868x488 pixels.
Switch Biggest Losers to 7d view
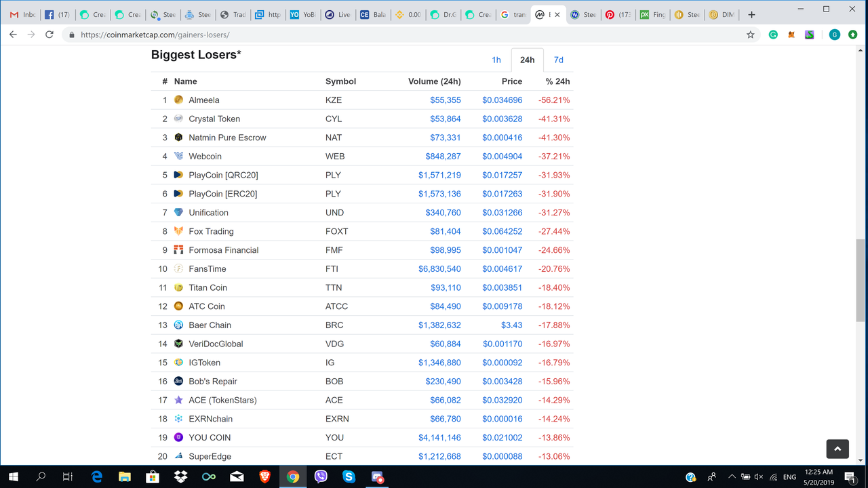[x=558, y=60]
